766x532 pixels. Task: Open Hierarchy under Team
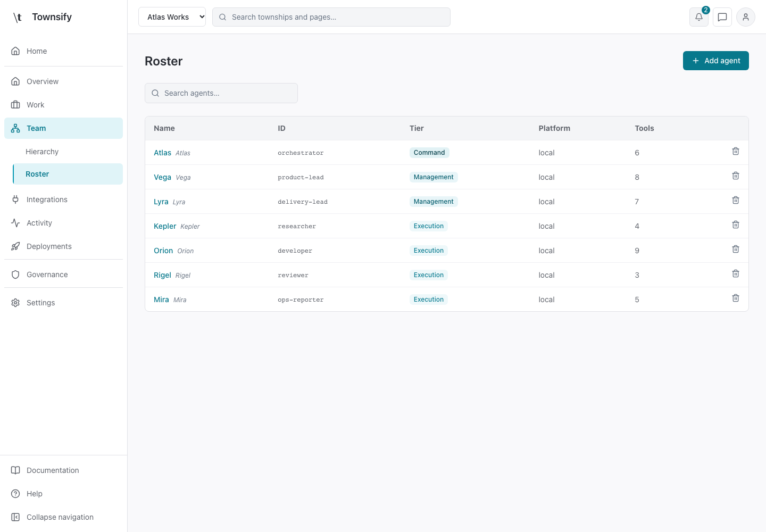click(68, 152)
